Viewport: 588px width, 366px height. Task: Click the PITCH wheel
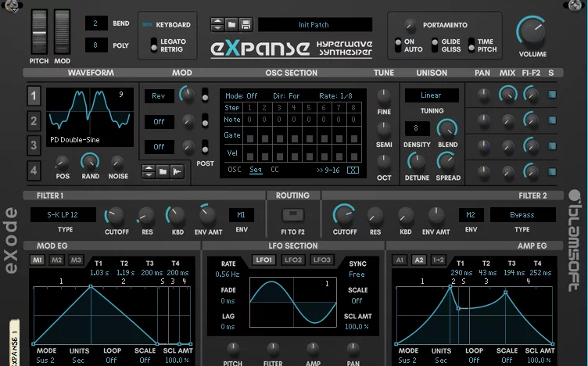pyautogui.click(x=39, y=32)
